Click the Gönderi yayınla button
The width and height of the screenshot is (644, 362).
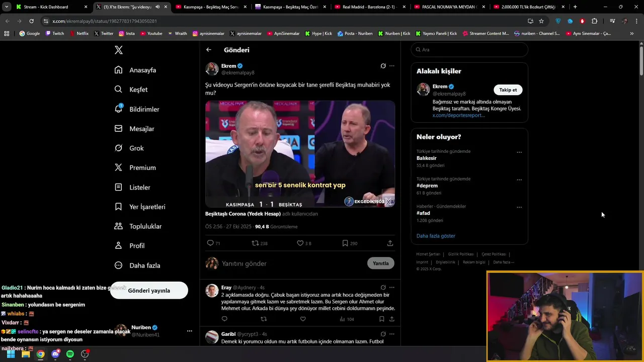pos(149,291)
